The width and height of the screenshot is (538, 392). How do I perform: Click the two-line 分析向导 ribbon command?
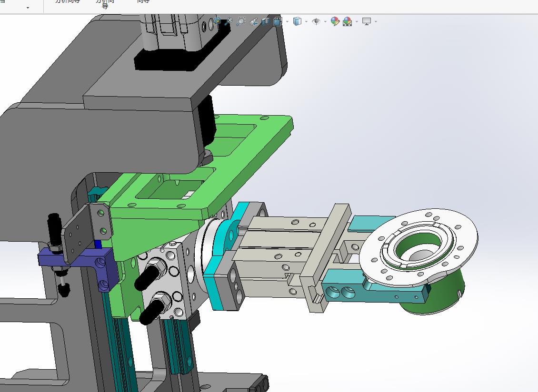(105, 3)
